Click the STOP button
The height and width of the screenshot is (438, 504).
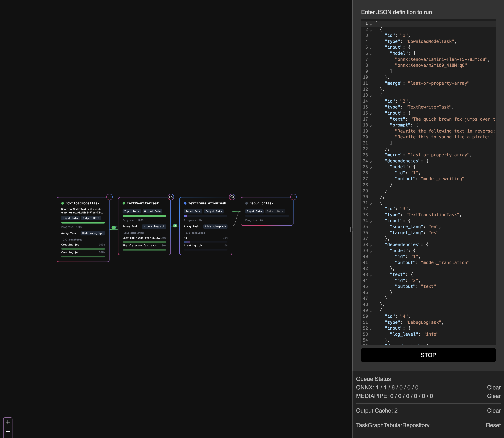(x=428, y=355)
